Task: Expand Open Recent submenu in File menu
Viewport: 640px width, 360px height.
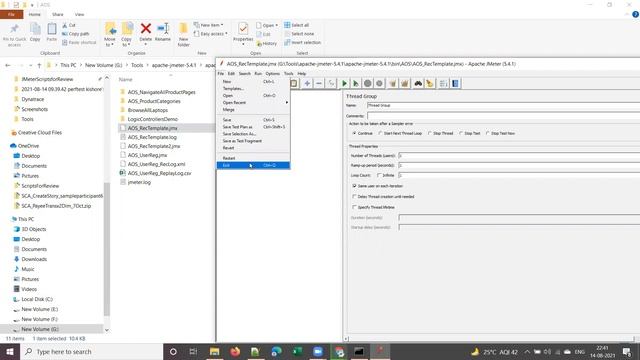Action: tap(253, 102)
